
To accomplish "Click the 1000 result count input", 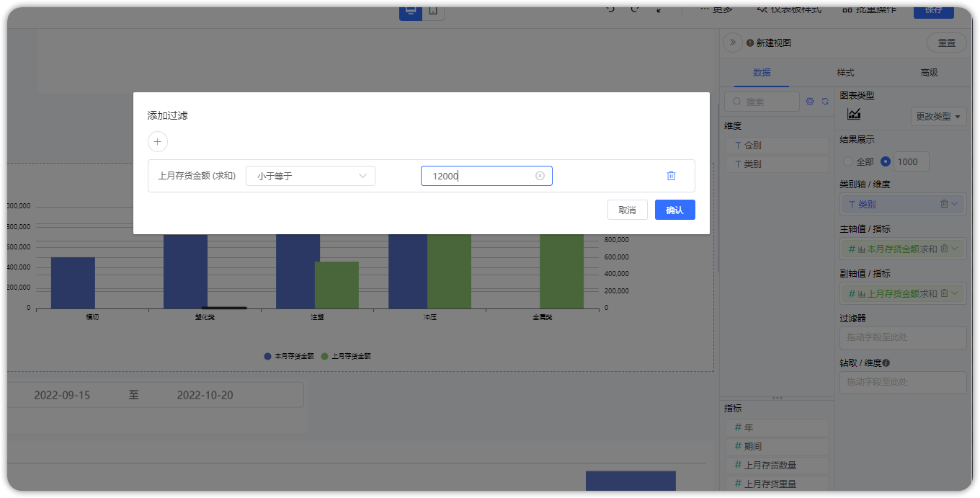I will point(912,161).
